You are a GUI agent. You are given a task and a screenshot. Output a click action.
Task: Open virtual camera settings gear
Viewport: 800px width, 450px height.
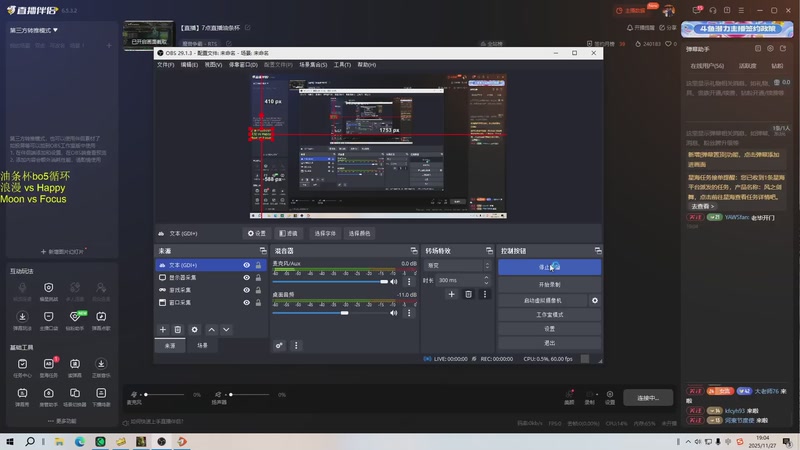click(595, 301)
